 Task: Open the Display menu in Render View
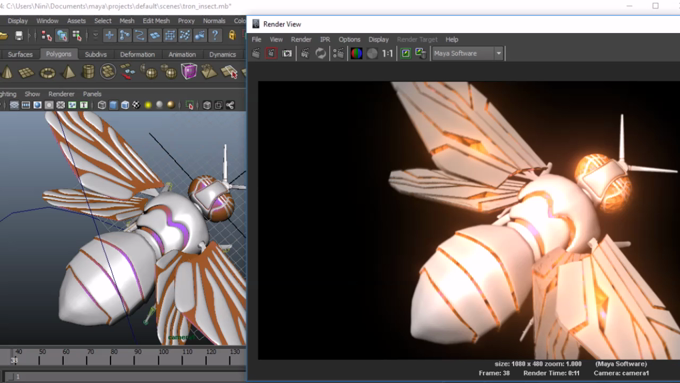pos(379,39)
